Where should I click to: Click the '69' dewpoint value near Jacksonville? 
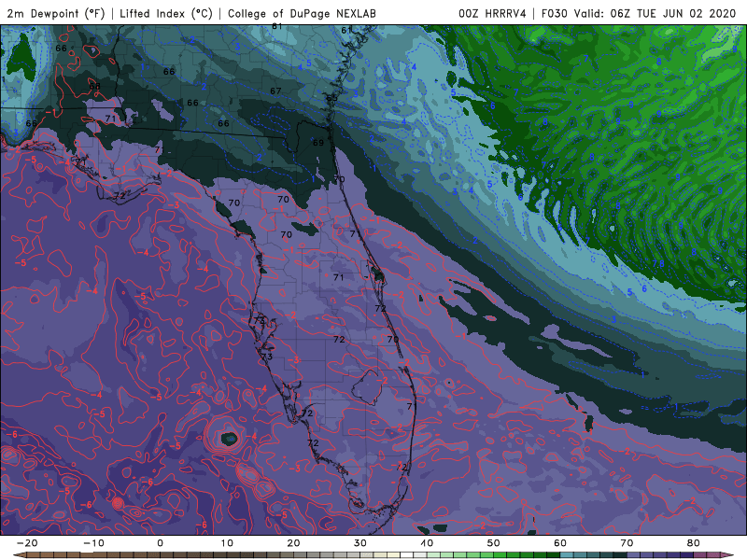pos(318,143)
